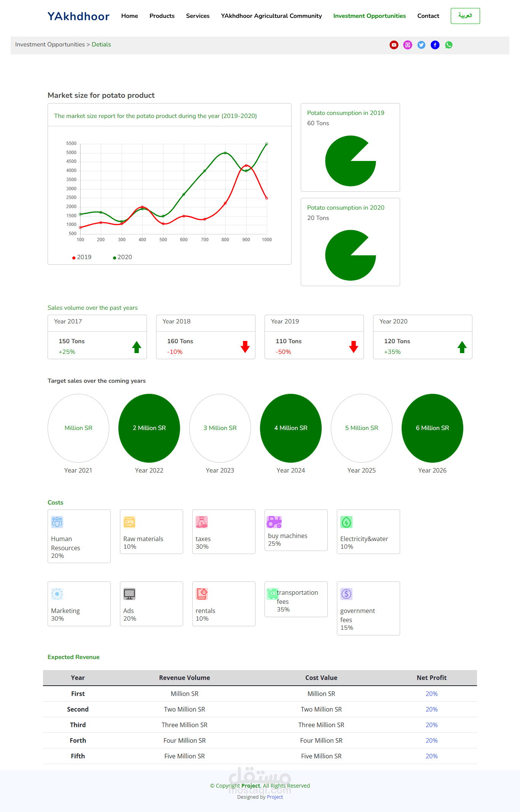520x812 pixels.
Task: Open the Products menu item
Action: coord(162,16)
